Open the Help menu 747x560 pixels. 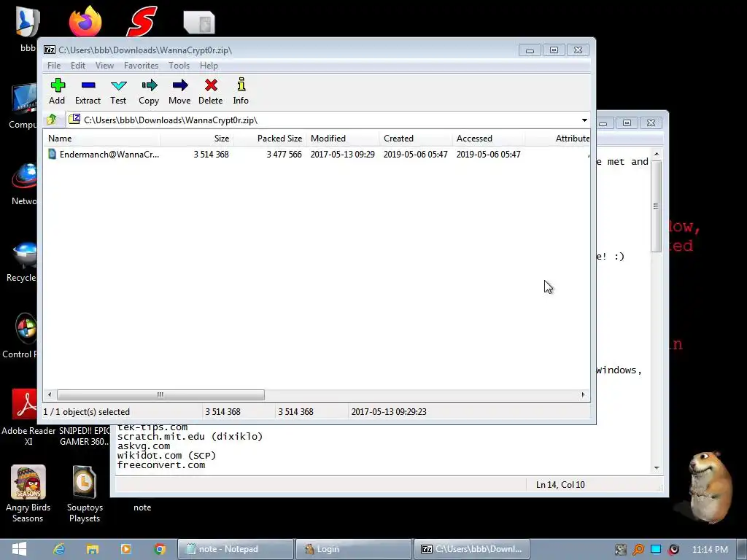click(209, 66)
